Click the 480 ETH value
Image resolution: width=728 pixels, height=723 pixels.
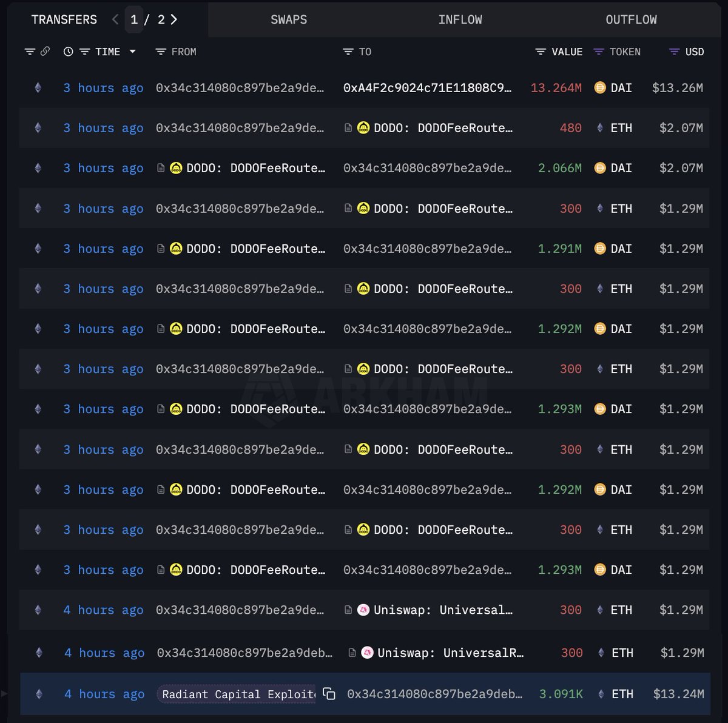[x=571, y=128]
